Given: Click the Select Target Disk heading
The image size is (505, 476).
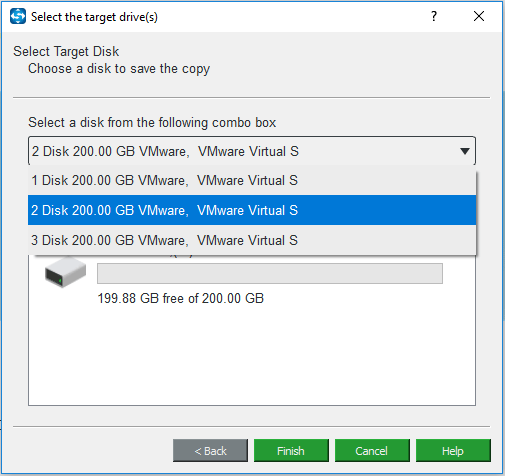Looking at the screenshot, I should (x=66, y=51).
